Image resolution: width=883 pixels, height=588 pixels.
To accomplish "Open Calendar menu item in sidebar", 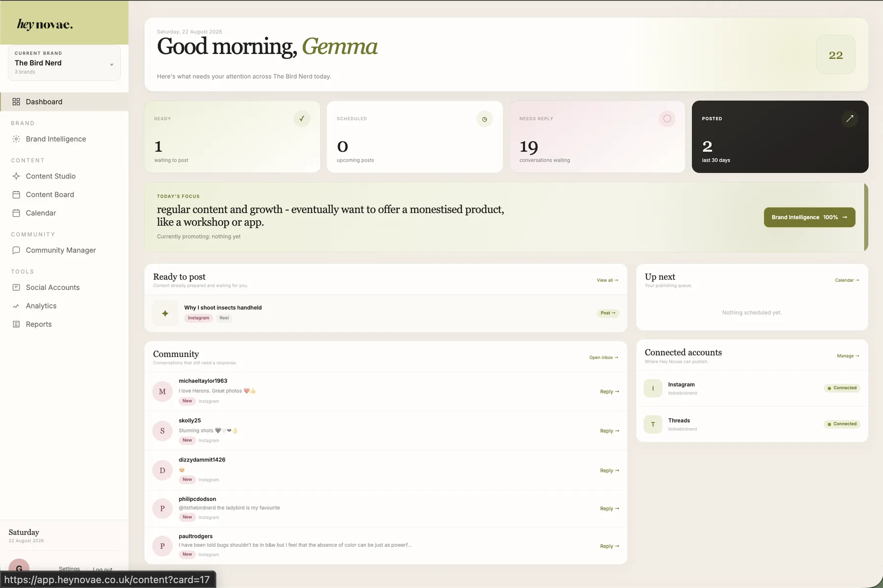I will point(64,213).
